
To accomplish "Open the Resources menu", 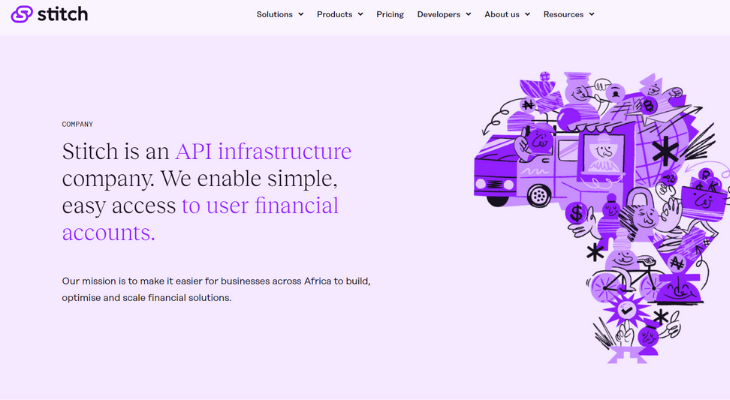I will click(x=563, y=14).
